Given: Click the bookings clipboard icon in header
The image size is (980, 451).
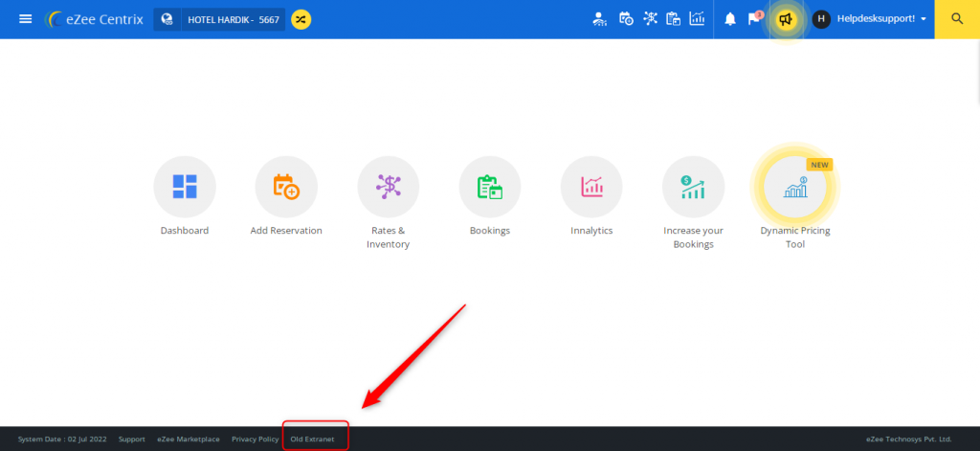Looking at the screenshot, I should click(673, 19).
